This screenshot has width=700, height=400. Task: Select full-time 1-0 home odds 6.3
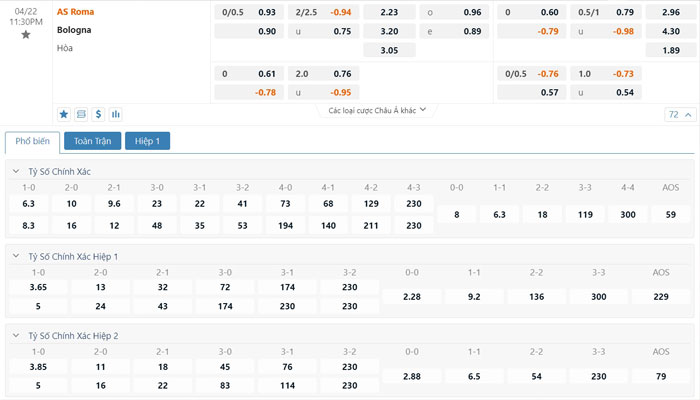[x=29, y=204]
